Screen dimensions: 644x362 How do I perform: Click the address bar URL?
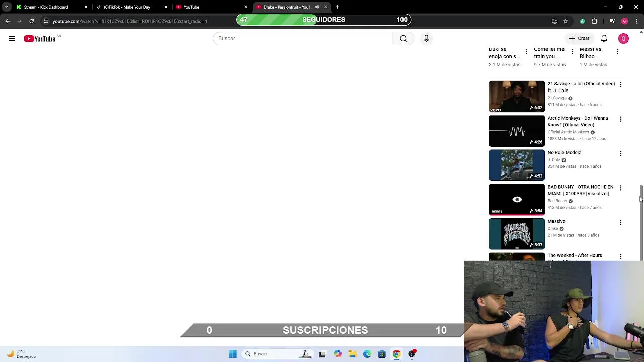coord(130,21)
